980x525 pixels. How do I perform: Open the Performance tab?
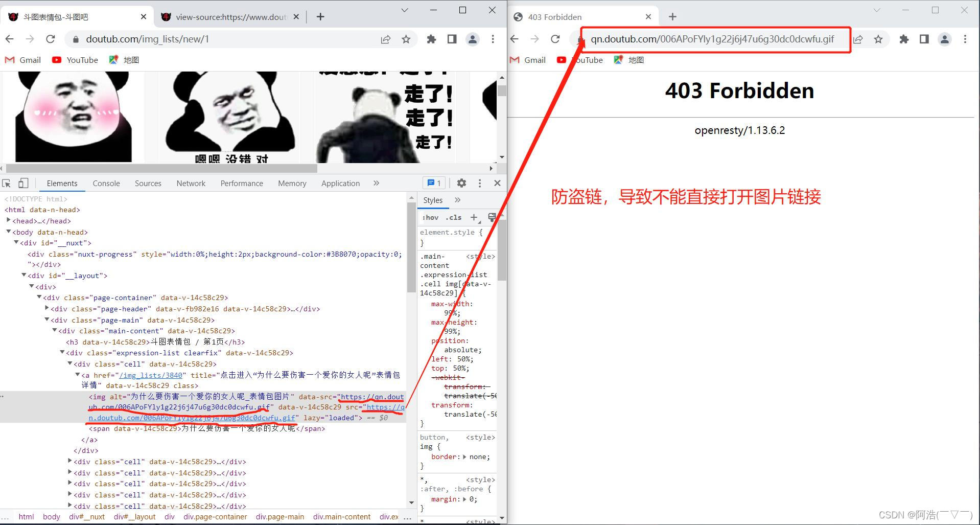click(x=242, y=183)
